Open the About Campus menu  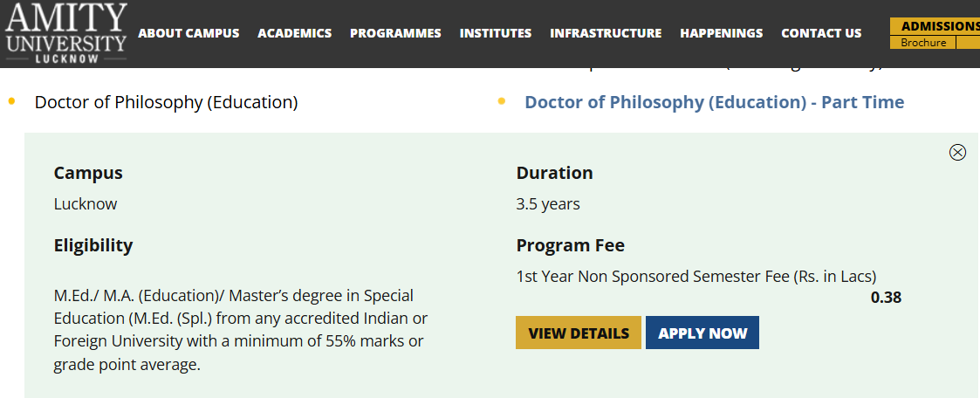(188, 33)
